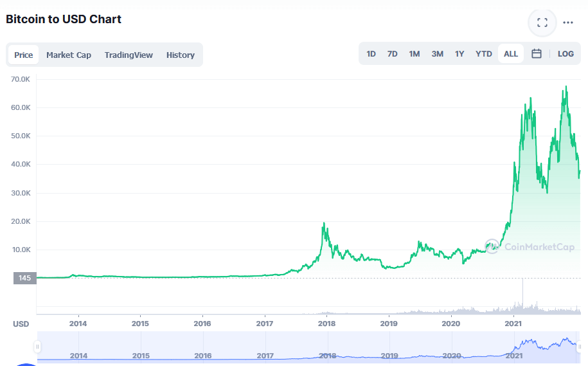Screen dimensions: 588x366
Task: Select the 1M time range
Action: (x=414, y=54)
